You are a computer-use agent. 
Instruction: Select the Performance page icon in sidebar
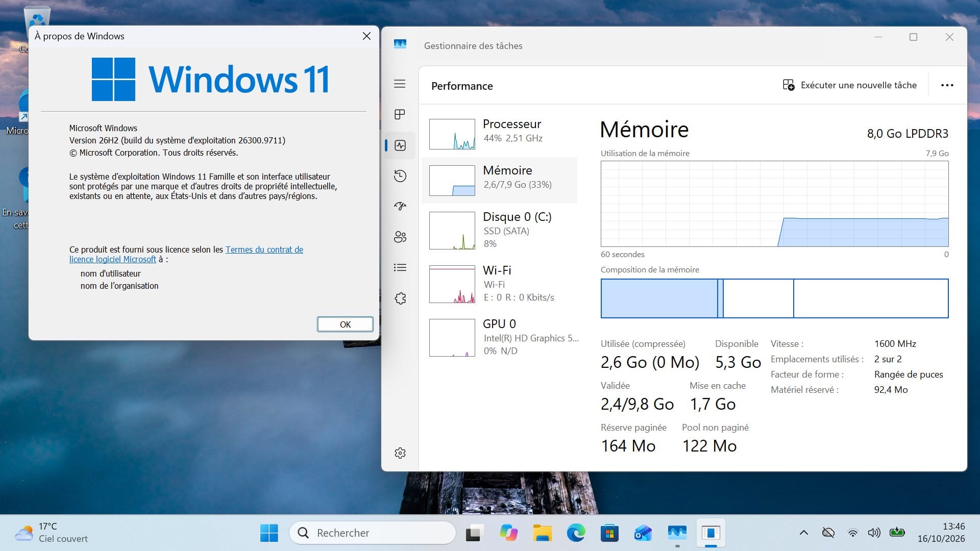pos(400,145)
